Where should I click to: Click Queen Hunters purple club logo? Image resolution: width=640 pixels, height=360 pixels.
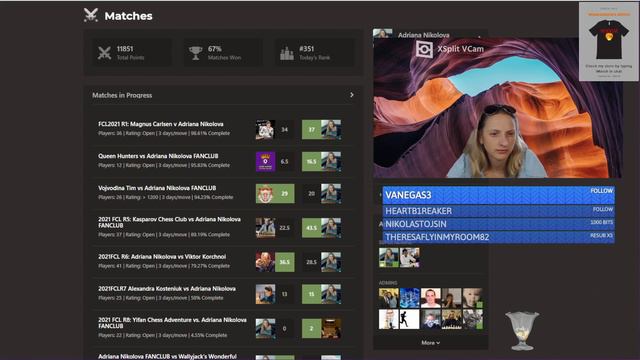point(265,162)
